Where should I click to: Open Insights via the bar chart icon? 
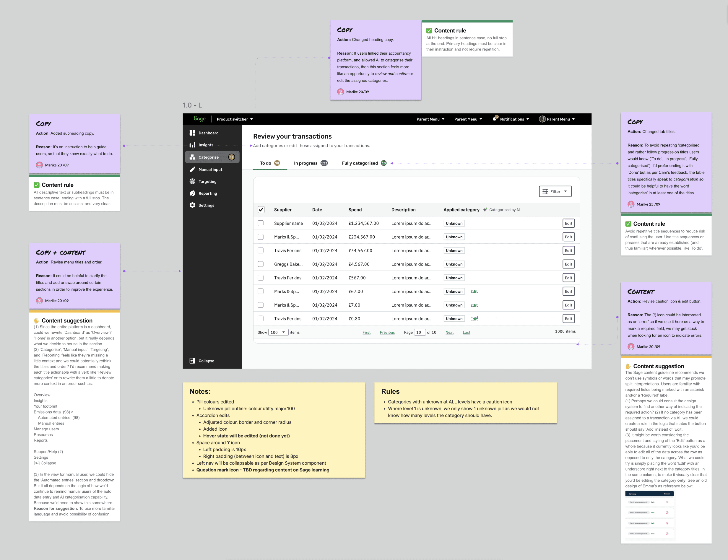point(192,145)
